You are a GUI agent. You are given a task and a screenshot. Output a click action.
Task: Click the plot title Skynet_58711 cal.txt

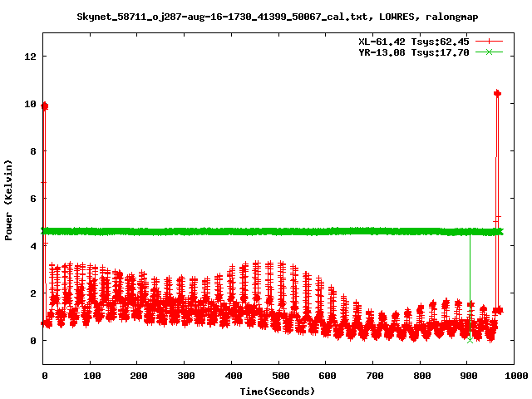(278, 17)
